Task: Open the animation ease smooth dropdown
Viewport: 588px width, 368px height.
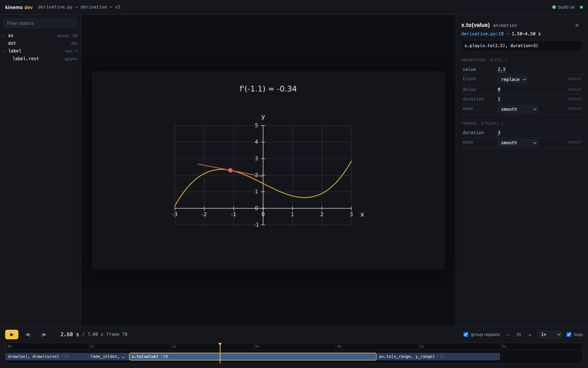Action: point(518,109)
